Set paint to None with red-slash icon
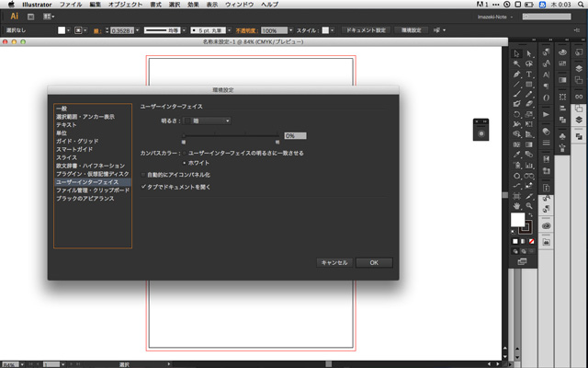588x368 pixels. [531, 241]
